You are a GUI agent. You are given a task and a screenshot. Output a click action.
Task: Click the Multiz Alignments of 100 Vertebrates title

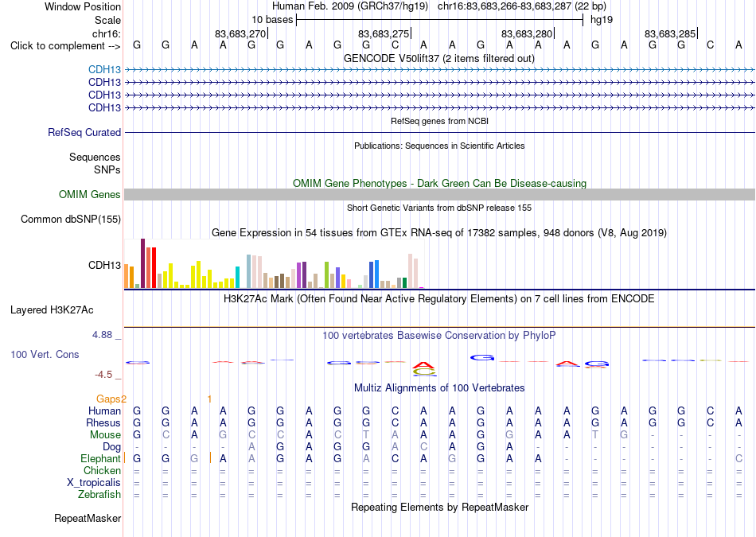439,387
